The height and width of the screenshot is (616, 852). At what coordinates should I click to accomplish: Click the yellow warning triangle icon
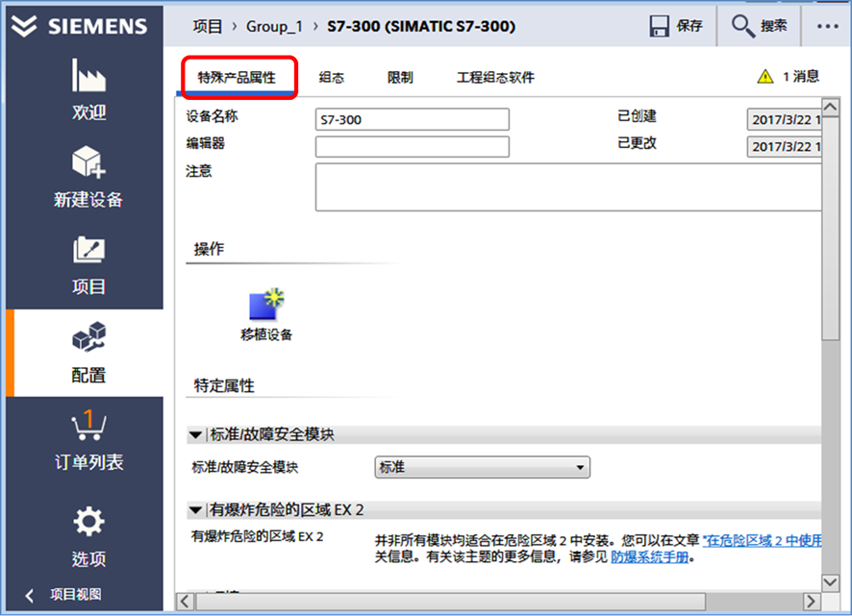(765, 77)
